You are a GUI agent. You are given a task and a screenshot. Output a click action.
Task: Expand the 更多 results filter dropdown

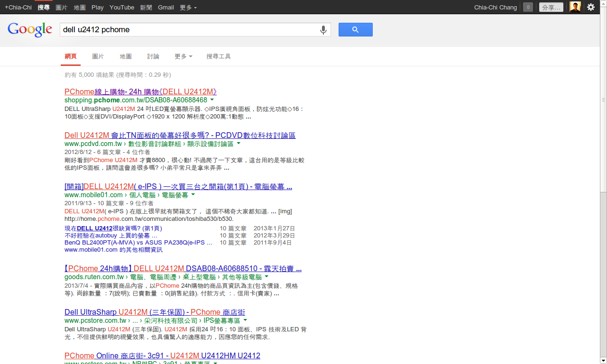click(184, 56)
